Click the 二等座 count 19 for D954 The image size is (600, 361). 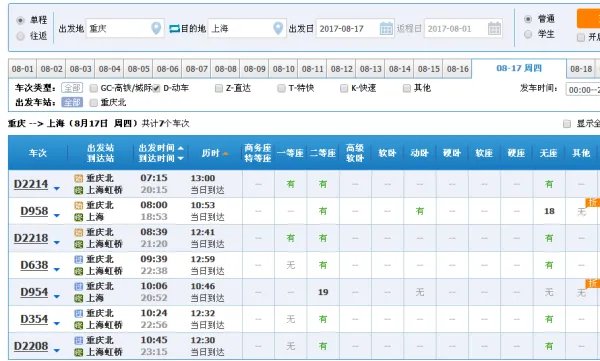point(323,292)
